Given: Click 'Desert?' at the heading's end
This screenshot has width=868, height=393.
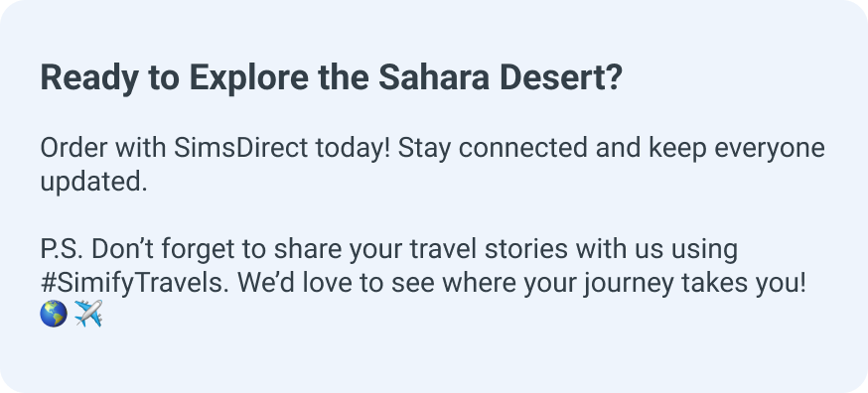Looking at the screenshot, I should pyautogui.click(x=561, y=78).
